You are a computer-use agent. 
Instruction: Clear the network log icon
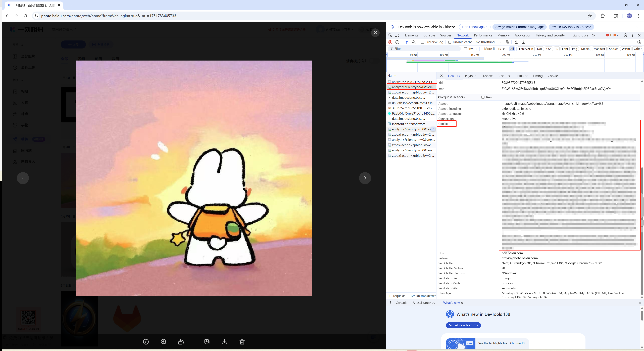tap(397, 42)
